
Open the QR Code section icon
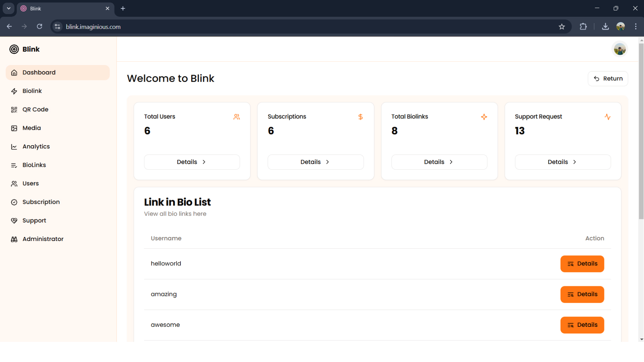(14, 109)
